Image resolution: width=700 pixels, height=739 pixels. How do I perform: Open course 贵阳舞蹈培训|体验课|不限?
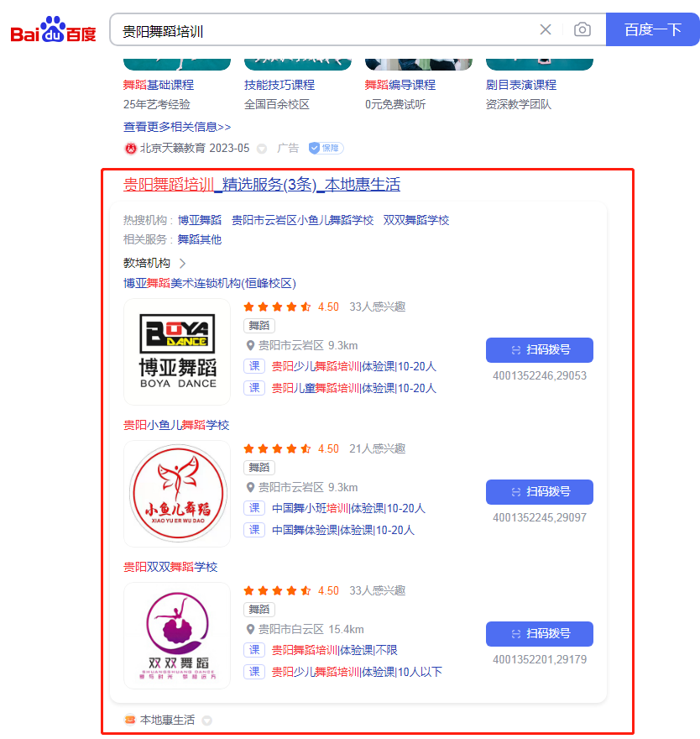coord(334,650)
